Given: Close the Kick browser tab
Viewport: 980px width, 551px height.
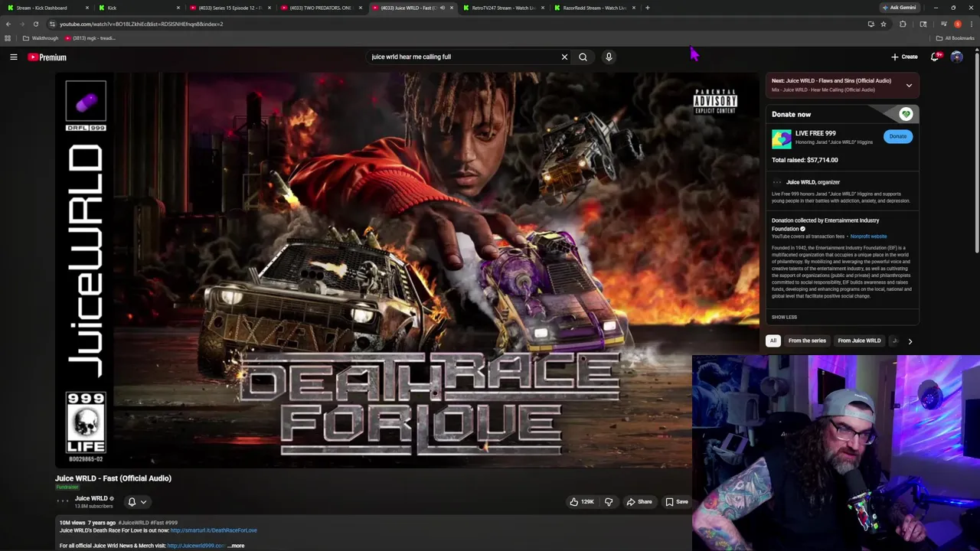Looking at the screenshot, I should 178,8.
